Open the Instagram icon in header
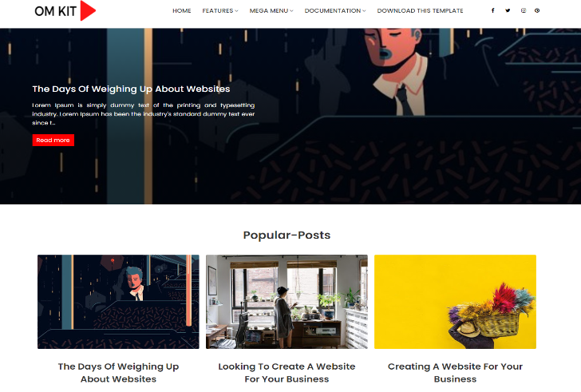The image size is (581, 392). (524, 10)
